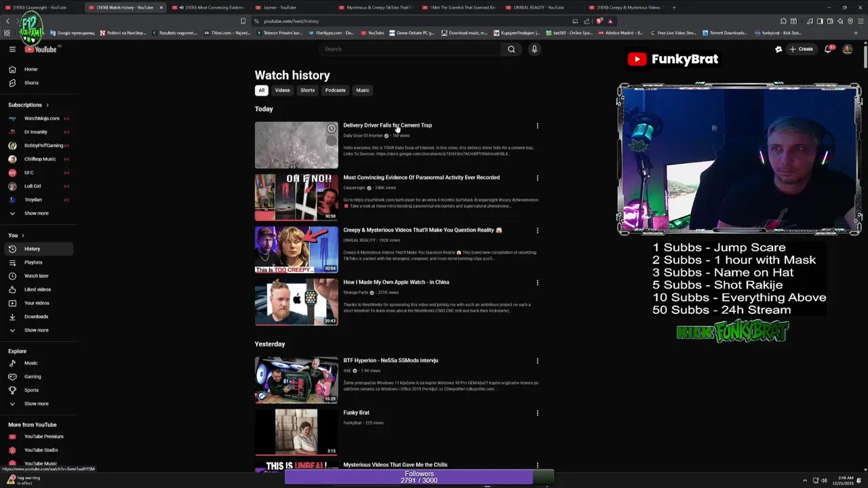868x488 pixels.
Task: Click the YouTube logo
Action: click(42, 49)
